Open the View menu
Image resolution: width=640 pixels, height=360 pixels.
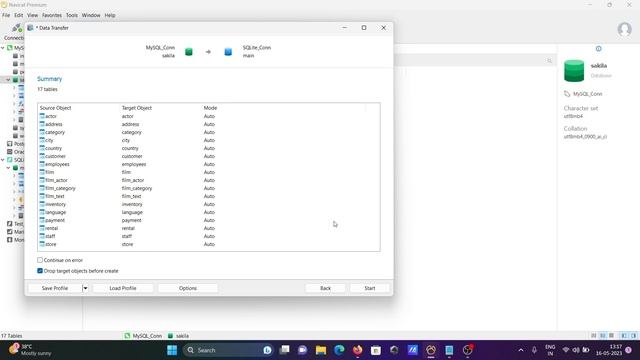click(32, 15)
